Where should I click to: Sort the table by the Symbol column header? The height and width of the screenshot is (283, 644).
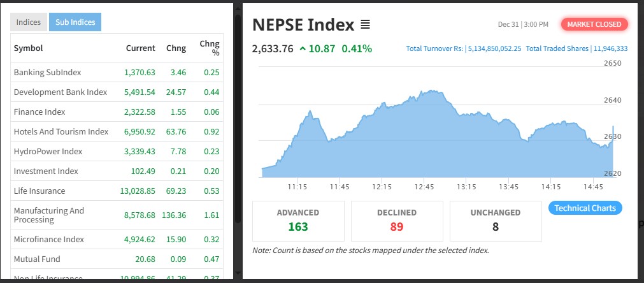(28, 48)
